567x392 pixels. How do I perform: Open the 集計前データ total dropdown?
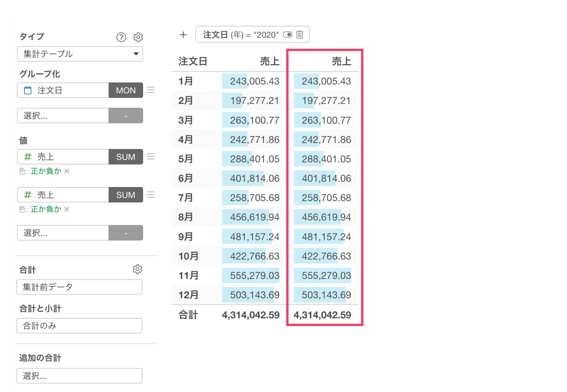click(79, 287)
